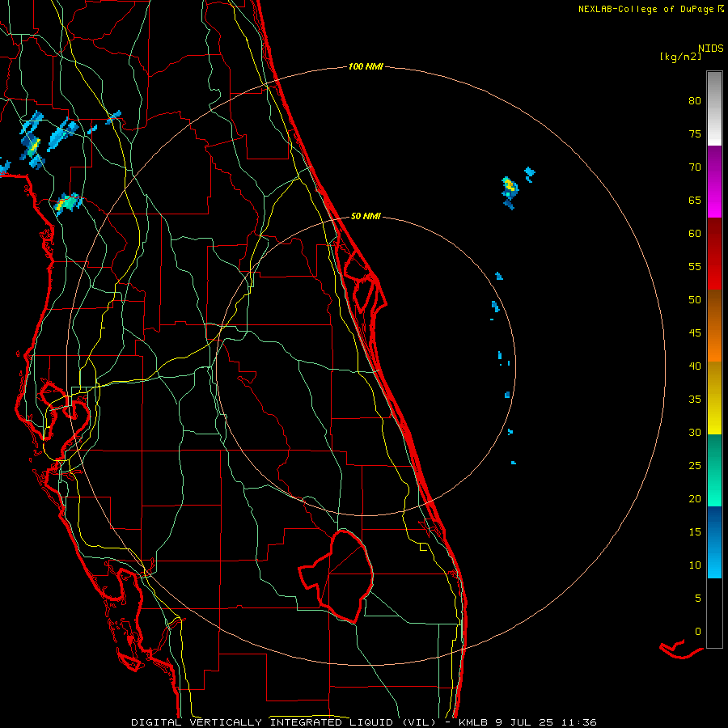
Task: Click the 100 NMI range ring label
Action: 366,67
